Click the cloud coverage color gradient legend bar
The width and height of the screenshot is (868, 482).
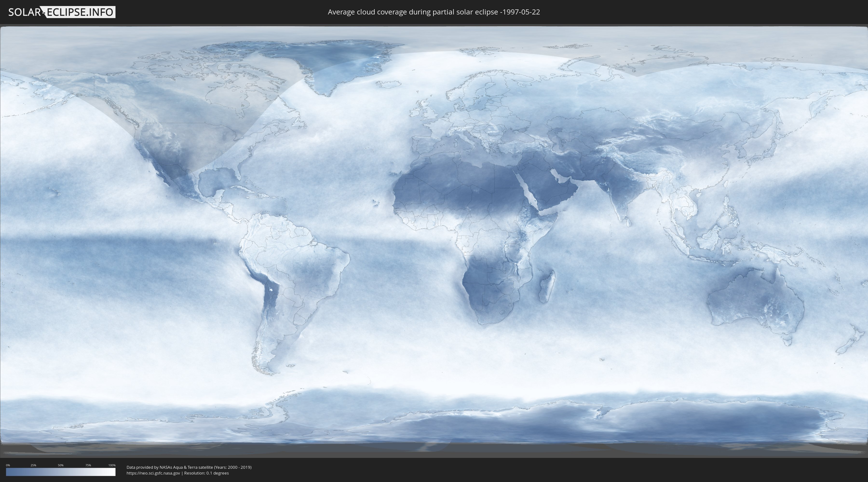(61, 472)
